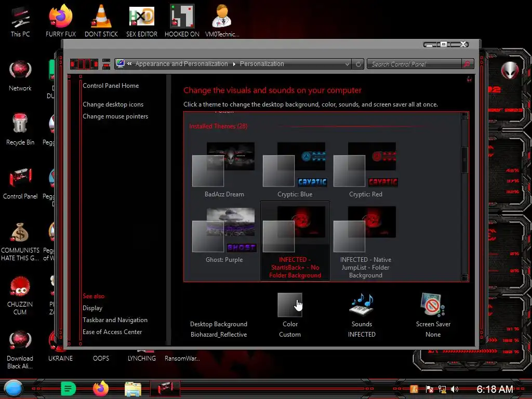Open Ease of Access Center link
Viewport: 532px width, 399px height.
point(112,332)
